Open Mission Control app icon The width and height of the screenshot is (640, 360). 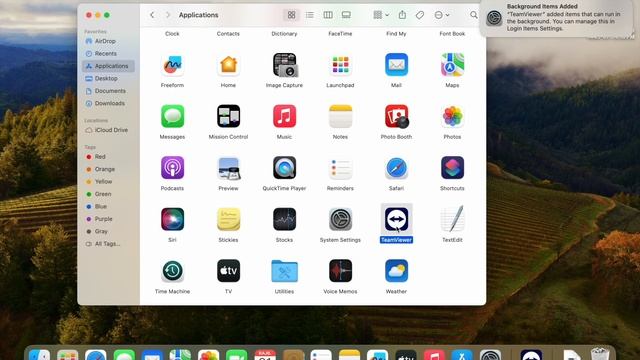coord(228,116)
